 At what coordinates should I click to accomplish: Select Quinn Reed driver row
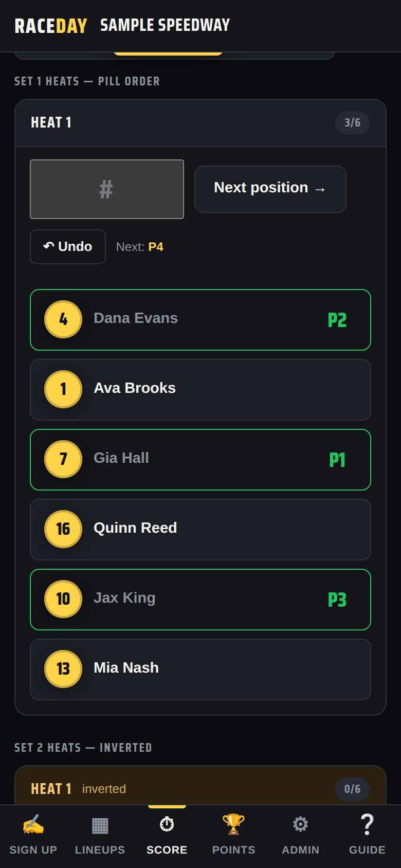click(200, 530)
